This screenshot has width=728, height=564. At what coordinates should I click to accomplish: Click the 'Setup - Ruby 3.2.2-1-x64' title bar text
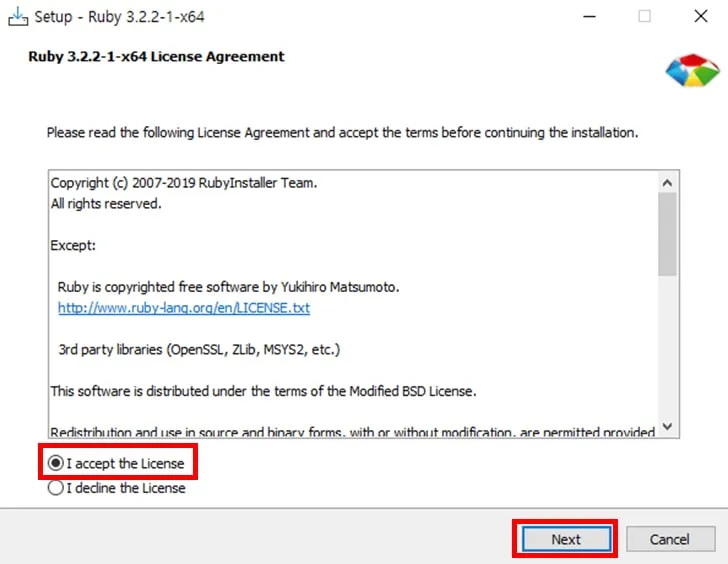120,17
